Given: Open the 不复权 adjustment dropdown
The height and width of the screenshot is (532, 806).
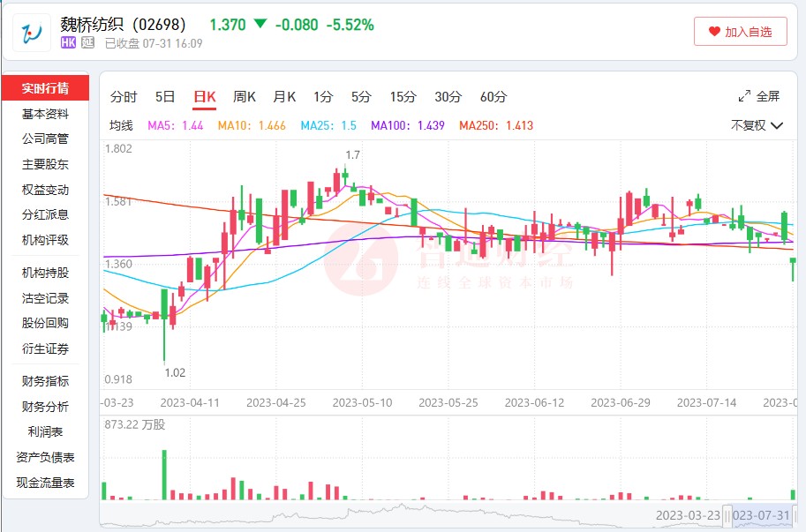Looking at the screenshot, I should point(757,125).
